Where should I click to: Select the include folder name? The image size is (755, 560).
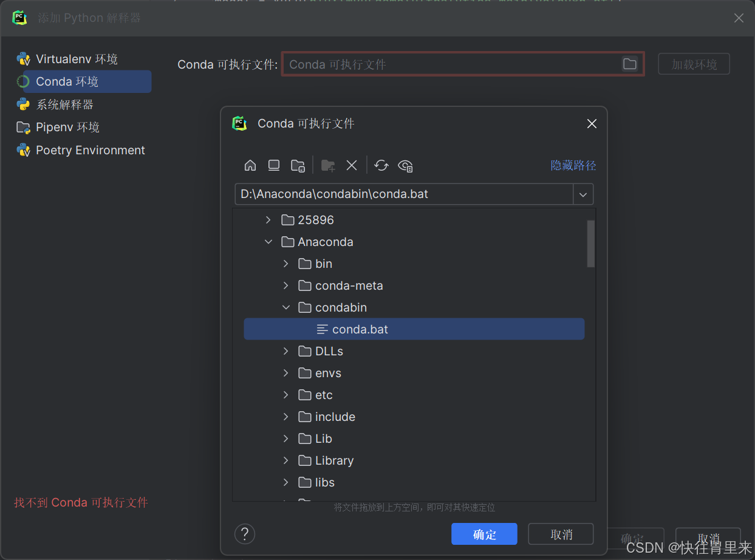point(335,417)
